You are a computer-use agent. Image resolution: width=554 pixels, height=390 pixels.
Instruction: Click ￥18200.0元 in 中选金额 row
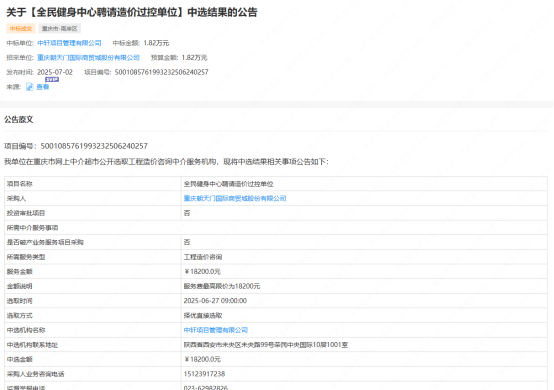(x=202, y=359)
